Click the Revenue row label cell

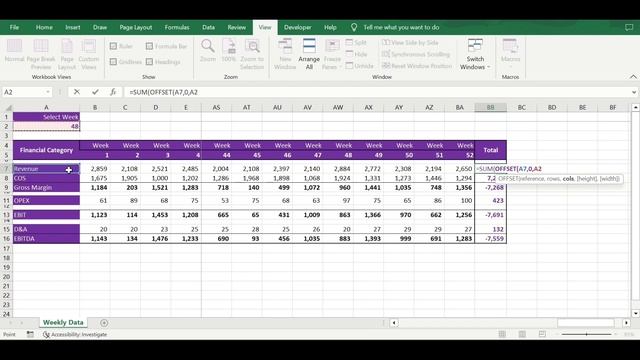[46, 169]
